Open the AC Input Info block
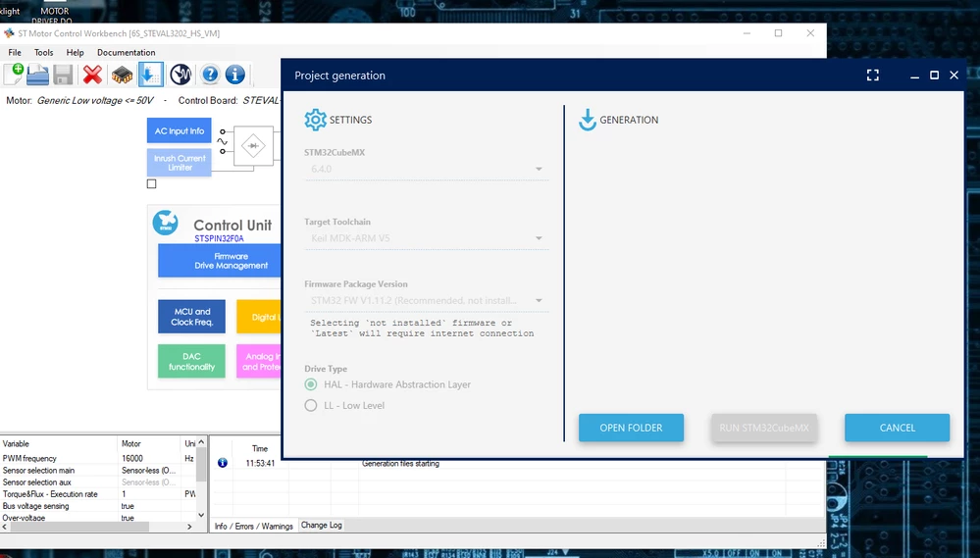The height and width of the screenshot is (558, 980). pos(180,131)
